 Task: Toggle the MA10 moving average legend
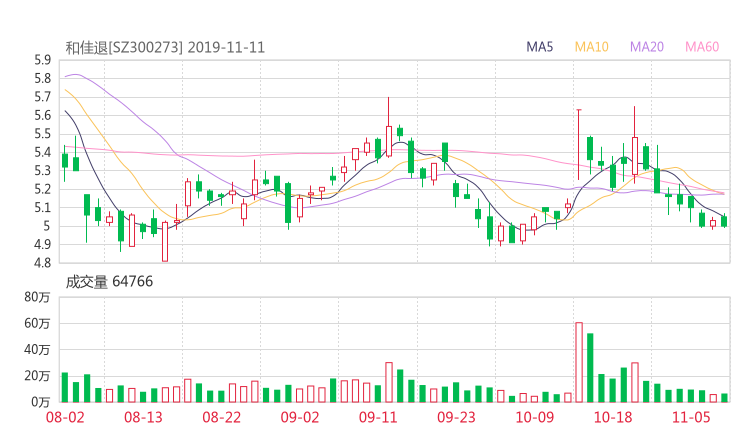592,46
